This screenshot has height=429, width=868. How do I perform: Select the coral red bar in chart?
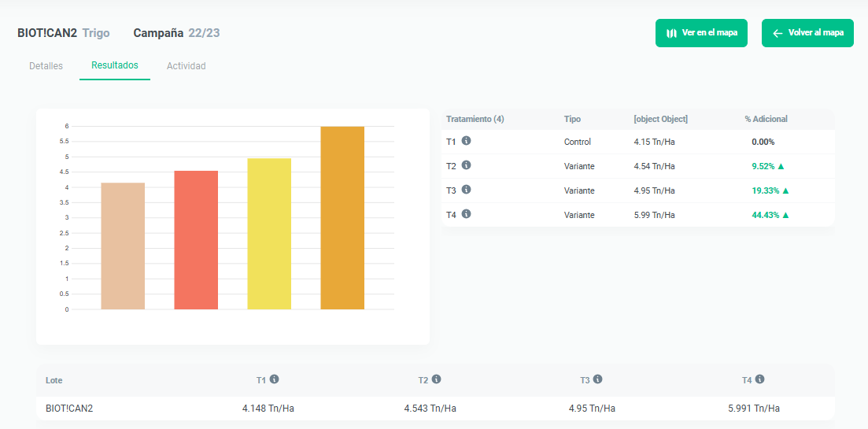(x=196, y=240)
